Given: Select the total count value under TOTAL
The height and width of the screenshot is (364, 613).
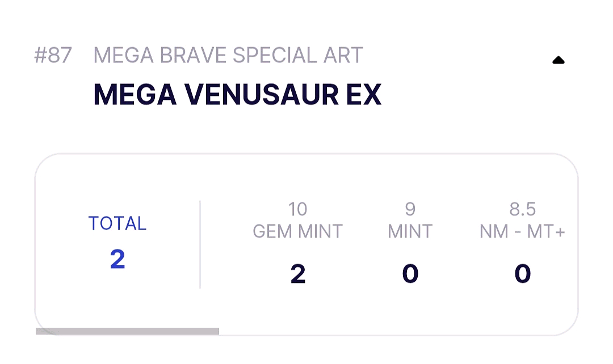Looking at the screenshot, I should [117, 259].
